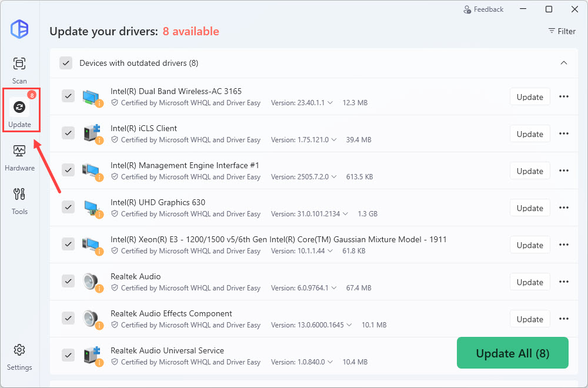Viewport: 588px width, 388px height.
Task: Toggle the Realtek Audio Effects Component checkbox
Action: (x=68, y=319)
